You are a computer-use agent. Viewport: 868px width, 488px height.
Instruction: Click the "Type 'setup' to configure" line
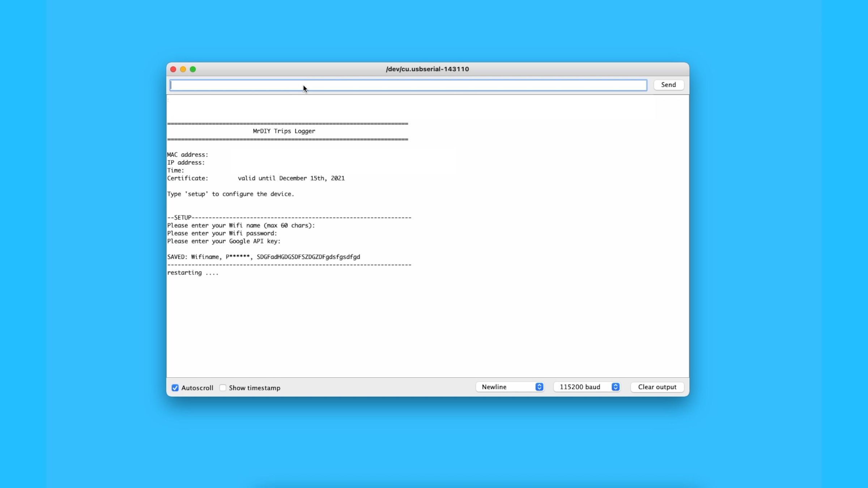230,194
